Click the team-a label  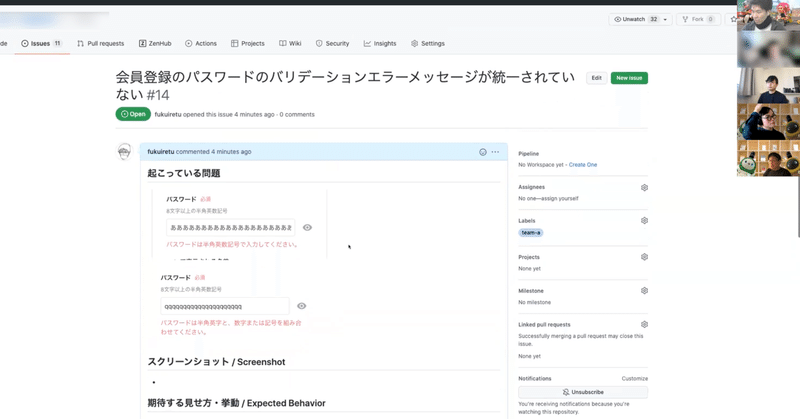pyautogui.click(x=531, y=233)
